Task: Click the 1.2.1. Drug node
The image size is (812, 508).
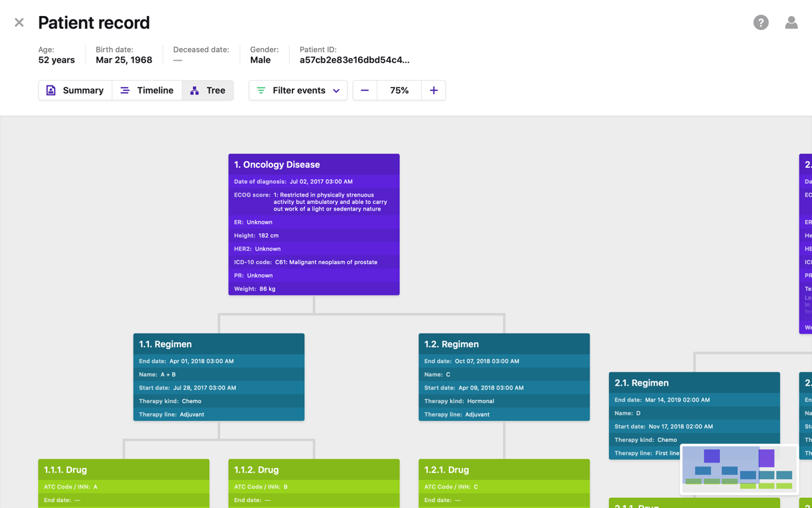Action: click(503, 470)
